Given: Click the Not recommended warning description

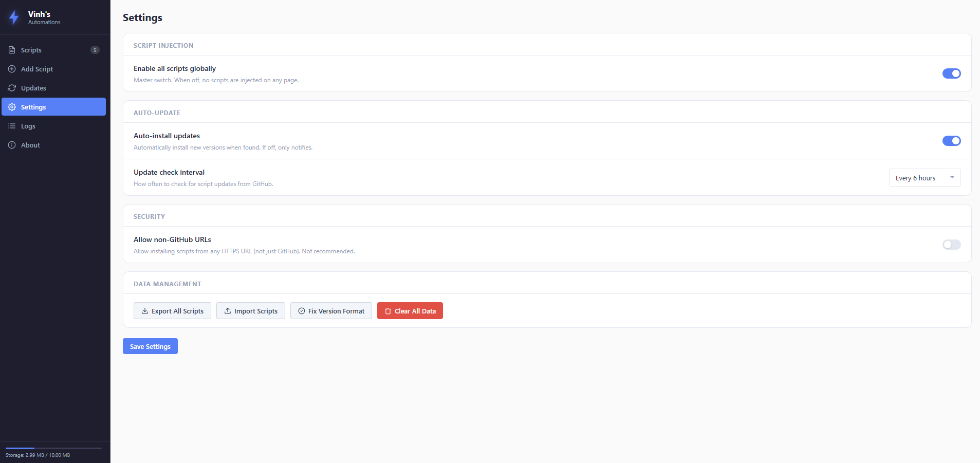Looking at the screenshot, I should point(244,251).
